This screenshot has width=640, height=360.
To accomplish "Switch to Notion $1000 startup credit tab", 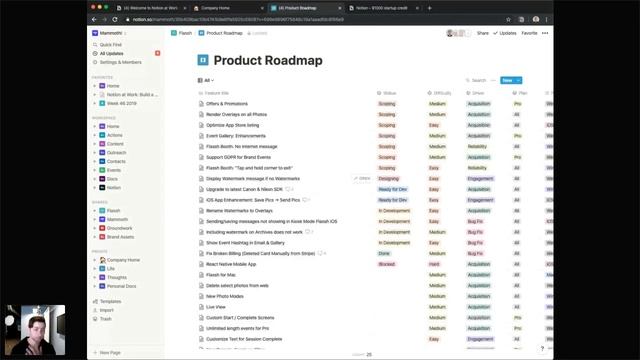I will 384,8.
